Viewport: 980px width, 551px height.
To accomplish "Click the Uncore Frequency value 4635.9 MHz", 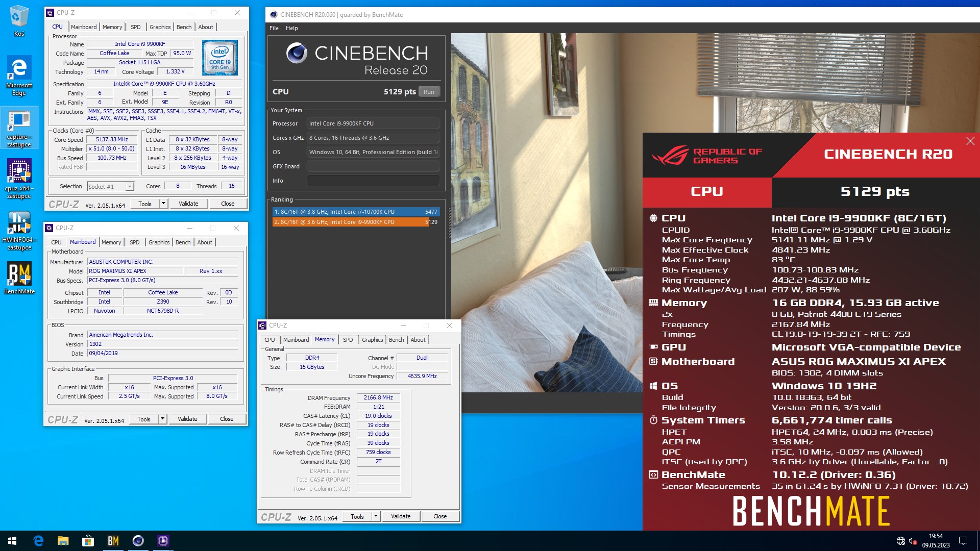I will pyautogui.click(x=422, y=376).
